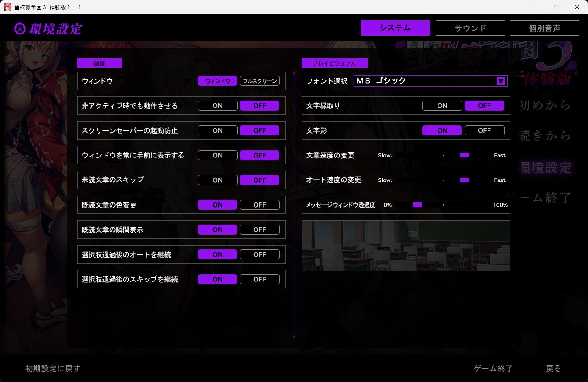This screenshot has height=382, width=588.
Task: Turn ON 未読文章のスキップ
Action: [217, 180]
